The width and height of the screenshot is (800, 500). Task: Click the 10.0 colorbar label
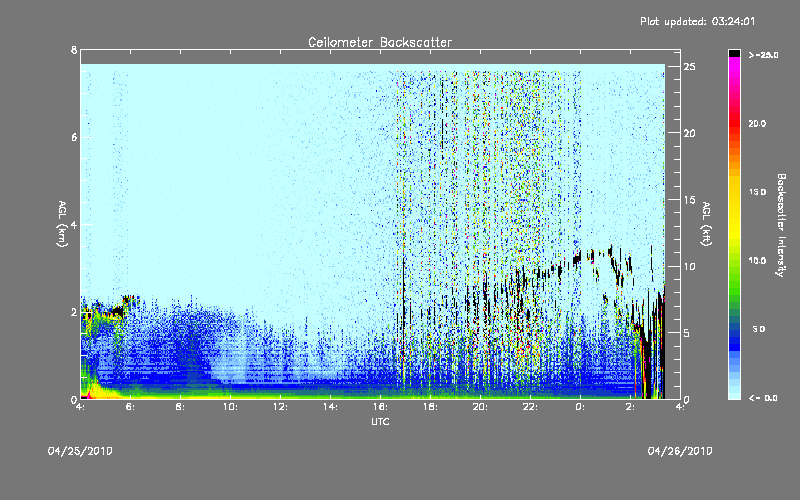coord(758,260)
